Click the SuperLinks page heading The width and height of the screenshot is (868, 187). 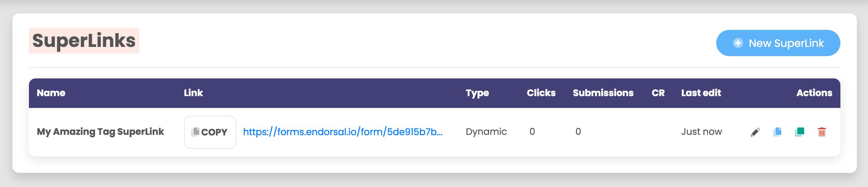[84, 41]
